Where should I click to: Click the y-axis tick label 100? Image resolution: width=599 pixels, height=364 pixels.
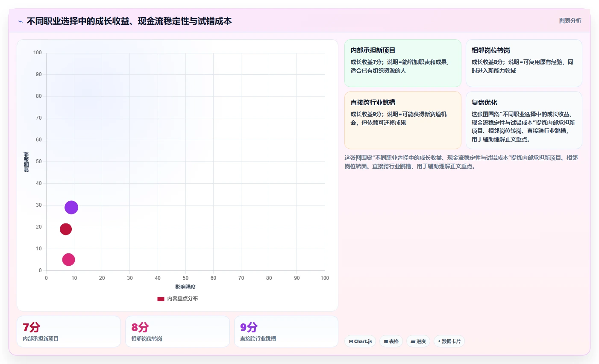[x=38, y=53]
